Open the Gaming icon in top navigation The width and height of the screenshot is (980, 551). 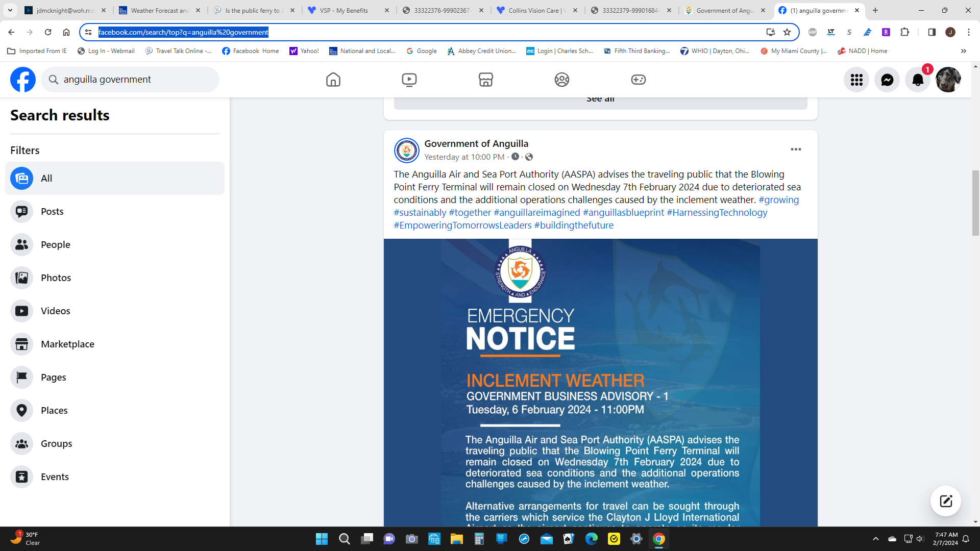point(638,80)
